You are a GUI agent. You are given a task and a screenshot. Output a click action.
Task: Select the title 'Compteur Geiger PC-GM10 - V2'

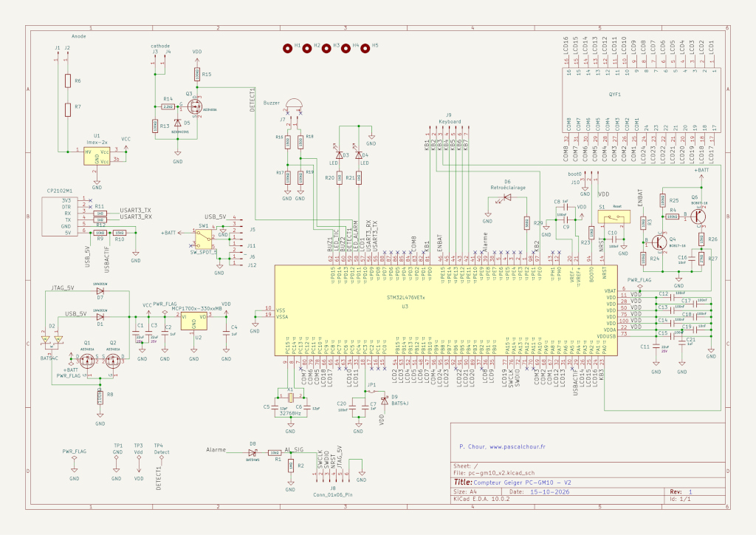pos(522,483)
